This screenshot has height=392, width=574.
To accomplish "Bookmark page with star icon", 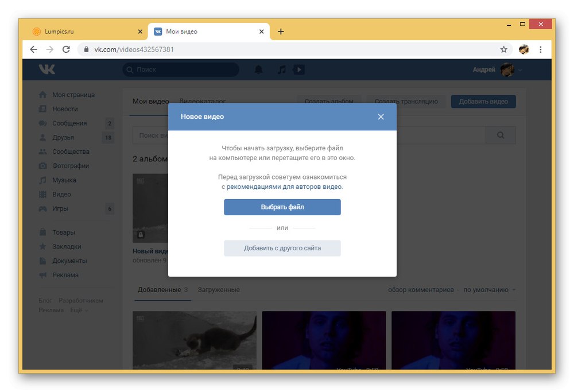I will tap(504, 49).
